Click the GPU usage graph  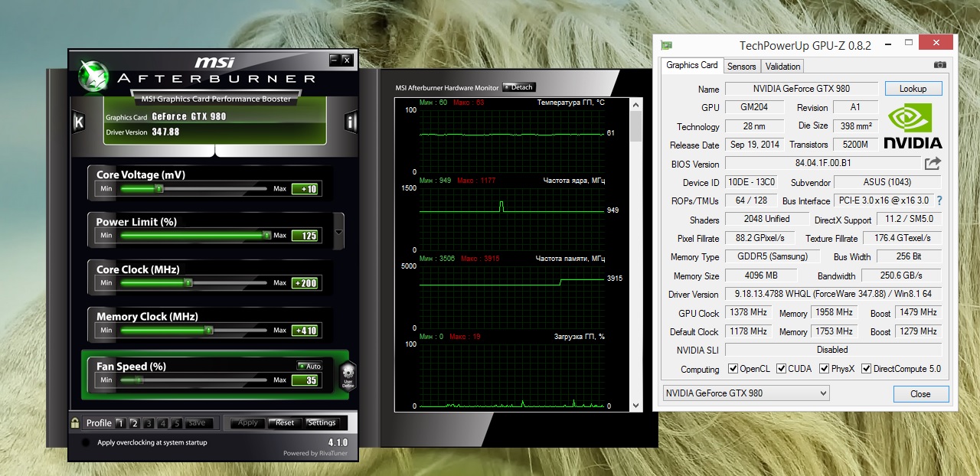511,374
